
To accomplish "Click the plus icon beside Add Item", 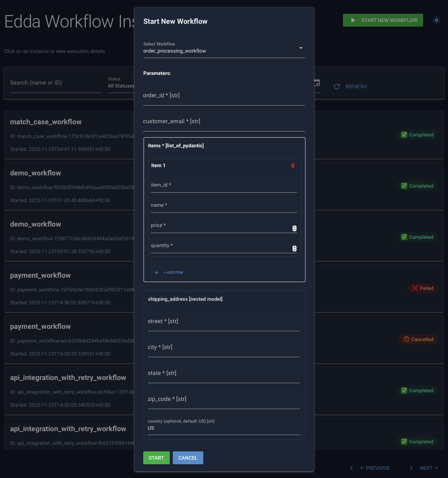I will [157, 273].
